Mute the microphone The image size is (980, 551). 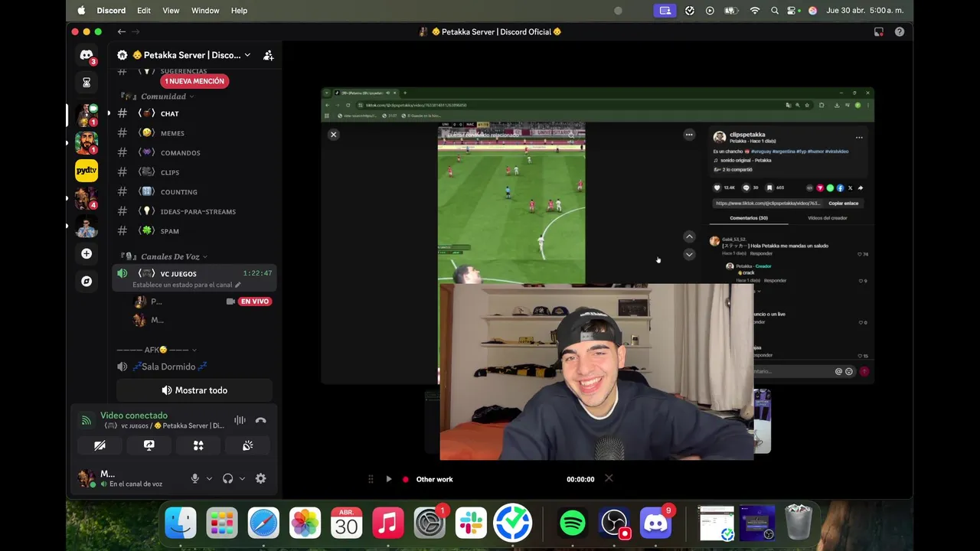194,478
